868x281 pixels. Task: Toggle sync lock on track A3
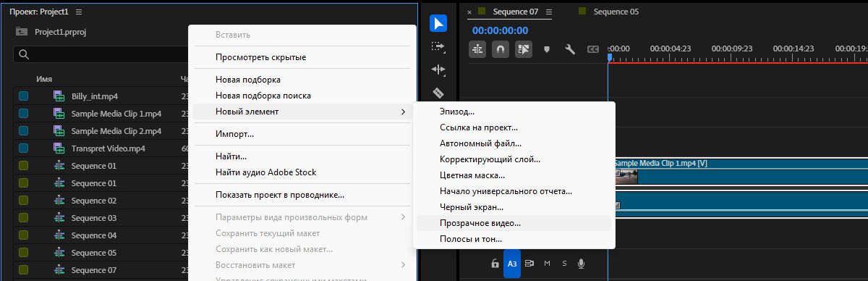pos(529,264)
